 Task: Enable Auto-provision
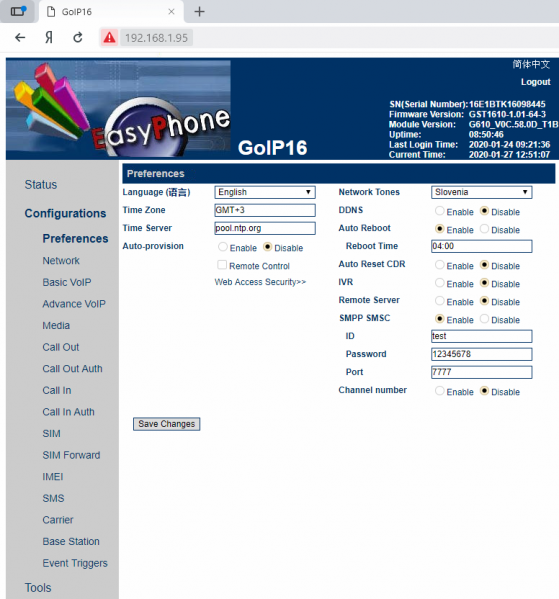click(223, 247)
